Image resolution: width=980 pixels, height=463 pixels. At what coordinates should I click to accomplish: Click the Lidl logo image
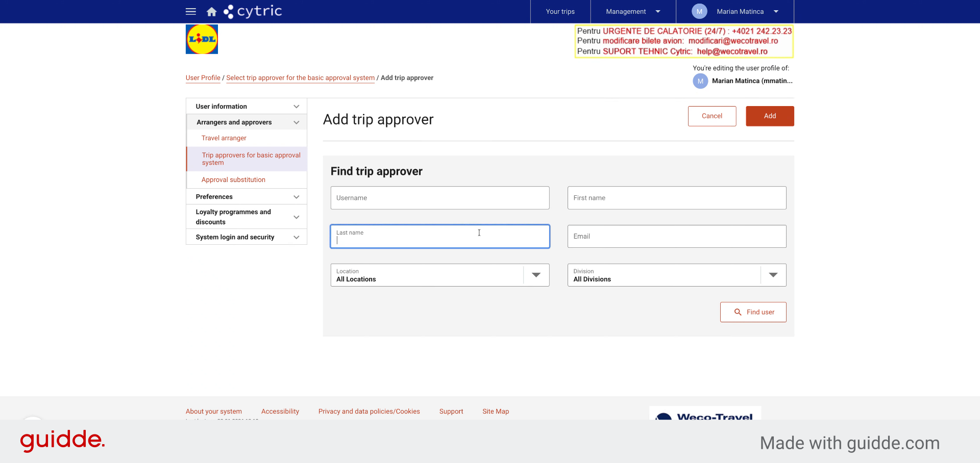pyautogui.click(x=202, y=39)
